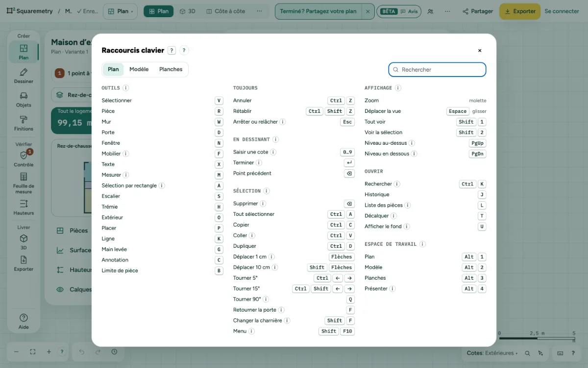The image size is (588, 368).
Task: Open the Objets section in the left sidebar
Action: coord(24,100)
